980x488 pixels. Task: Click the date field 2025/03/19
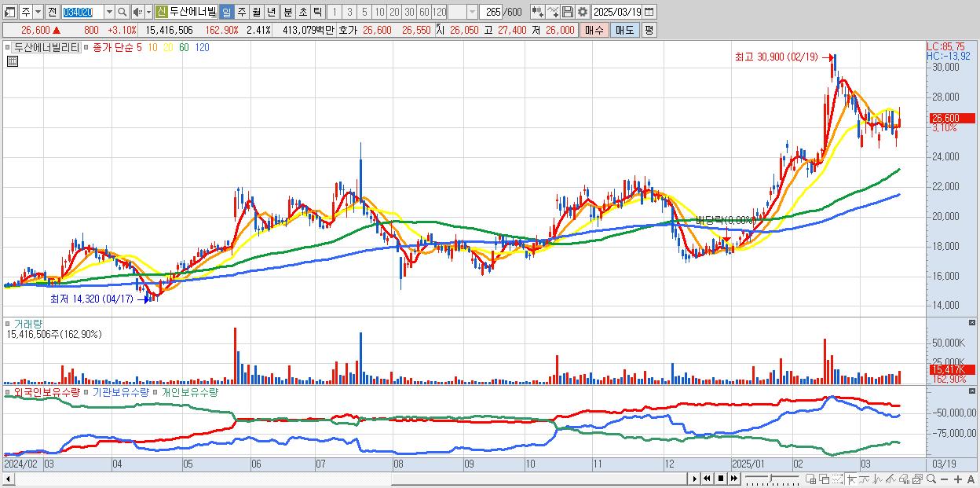click(617, 12)
